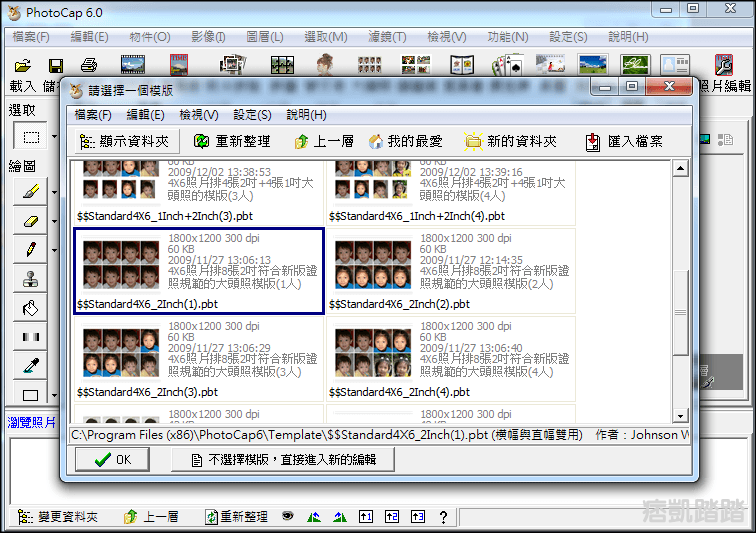Open 編輯(E) menu in template dialog

point(146,115)
